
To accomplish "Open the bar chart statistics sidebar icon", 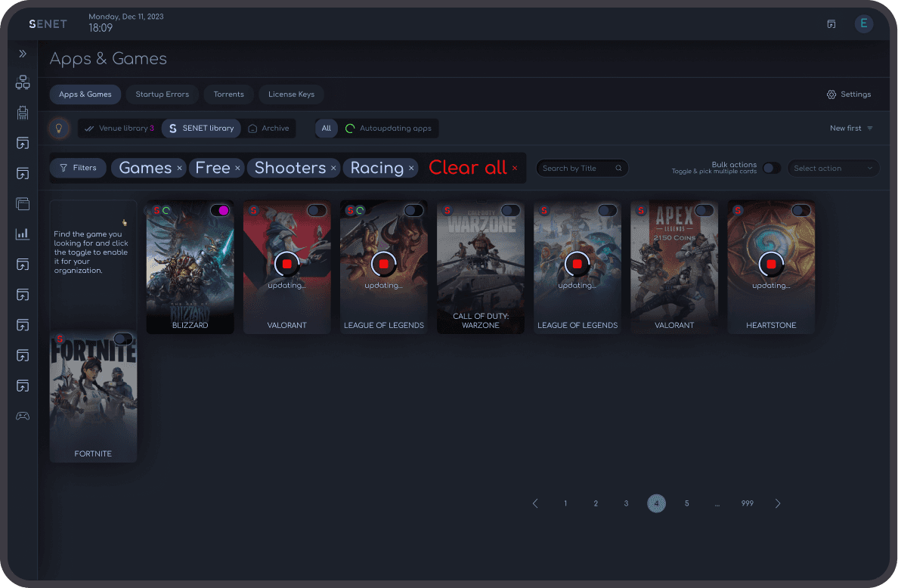I will click(23, 234).
